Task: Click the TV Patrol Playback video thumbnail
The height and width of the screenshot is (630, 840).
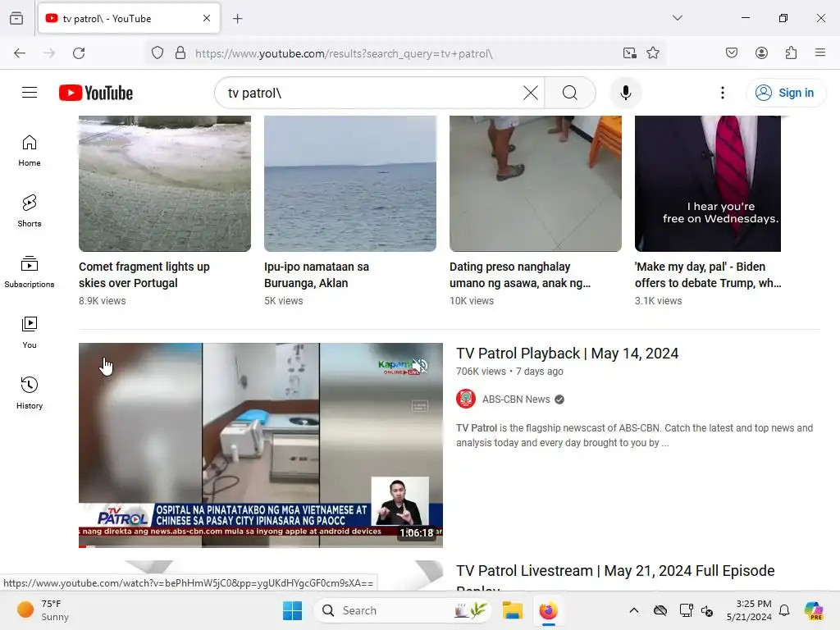Action: point(260,445)
